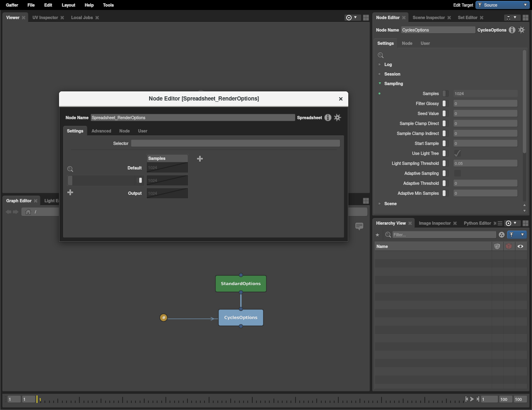532x410 pixels.
Task: Open Graph Editor panel layout grid icon
Action: click(366, 201)
